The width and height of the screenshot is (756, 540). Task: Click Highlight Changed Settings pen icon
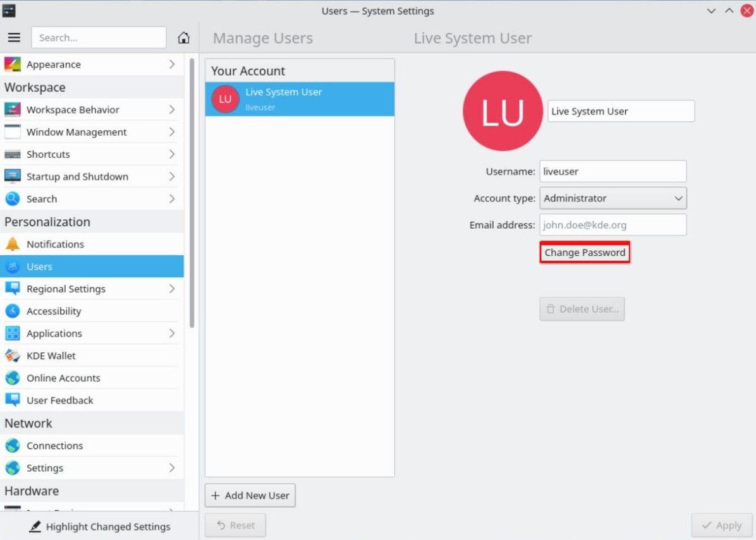click(33, 526)
